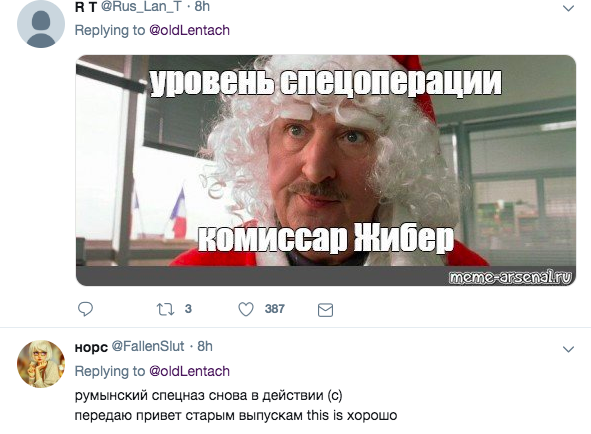View the R T tweet 8h timestamp
Viewport: 591px width, 434px height.
[202, 6]
